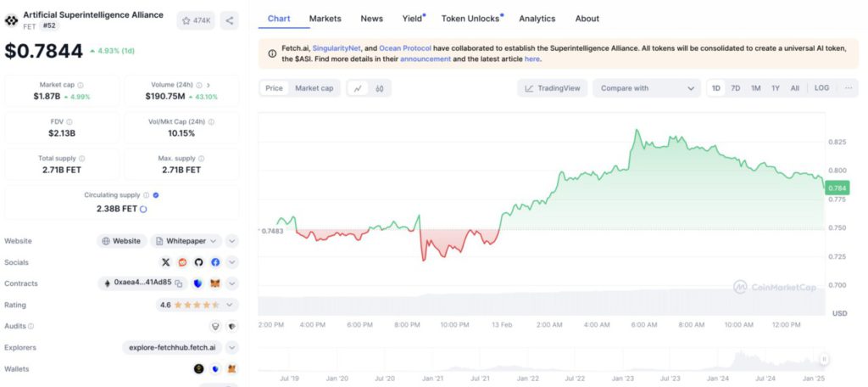Screen dimensions: 868x387
Task: Click the Vol/Mkt Cap (24h) info icon
Action: pos(211,122)
